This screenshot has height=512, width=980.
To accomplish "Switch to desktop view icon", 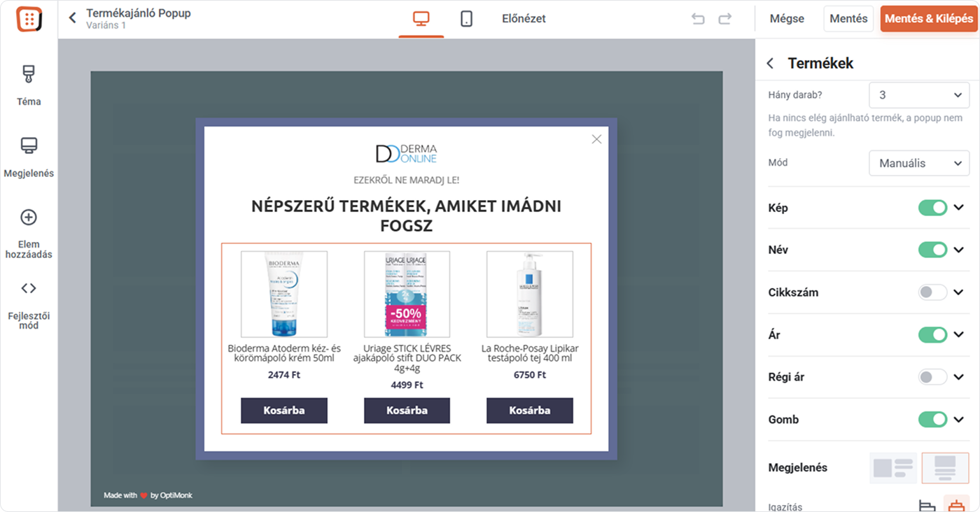I will (421, 19).
